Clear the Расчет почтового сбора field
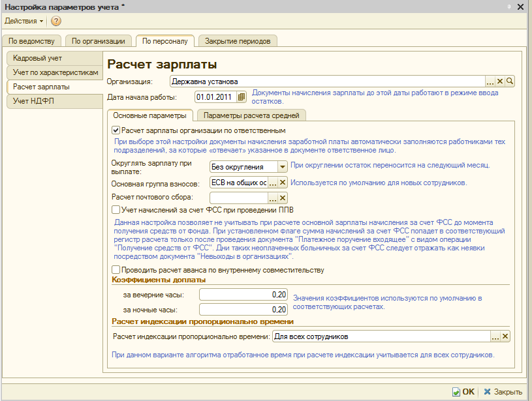 [282, 198]
